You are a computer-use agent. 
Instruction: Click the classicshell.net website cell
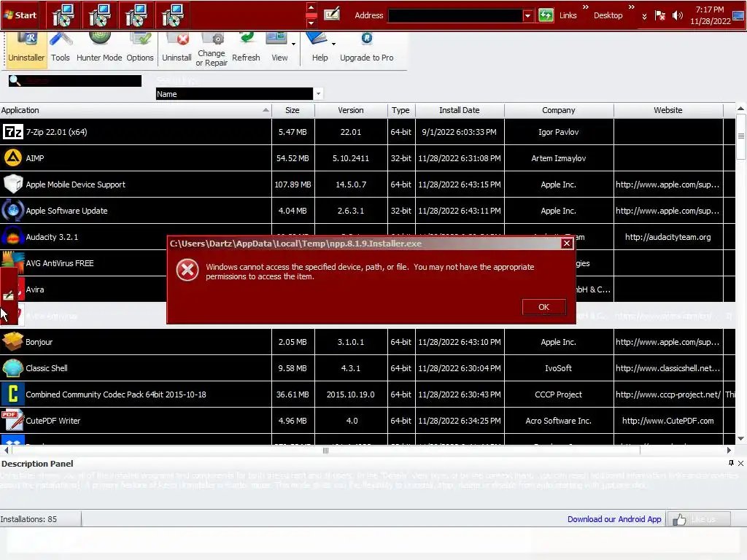[668, 368]
